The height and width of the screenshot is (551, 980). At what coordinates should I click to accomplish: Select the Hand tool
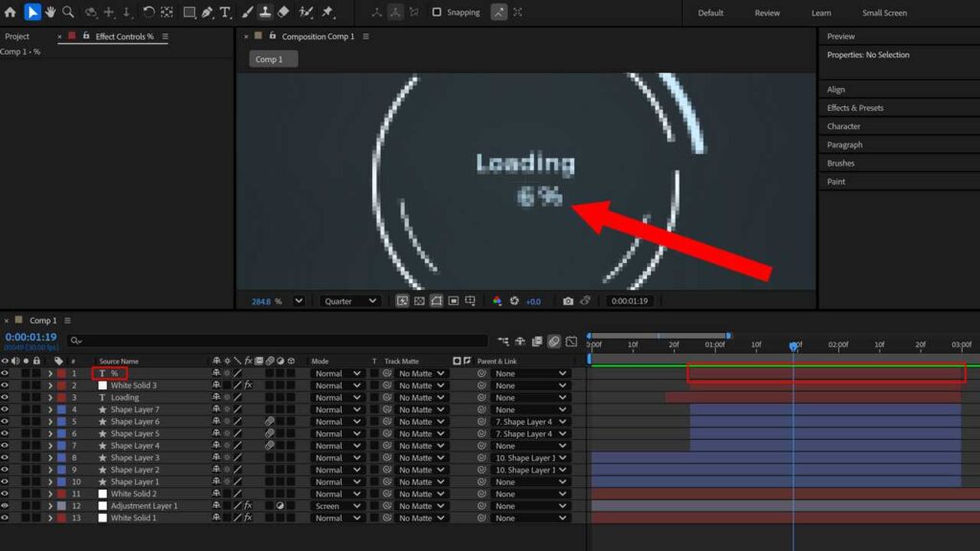pyautogui.click(x=50, y=11)
